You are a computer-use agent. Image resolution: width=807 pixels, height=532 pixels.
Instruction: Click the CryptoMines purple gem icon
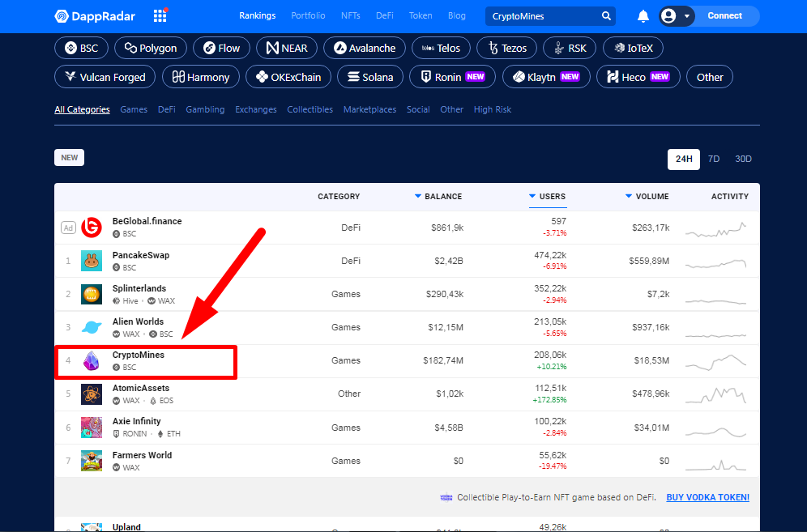coord(92,360)
